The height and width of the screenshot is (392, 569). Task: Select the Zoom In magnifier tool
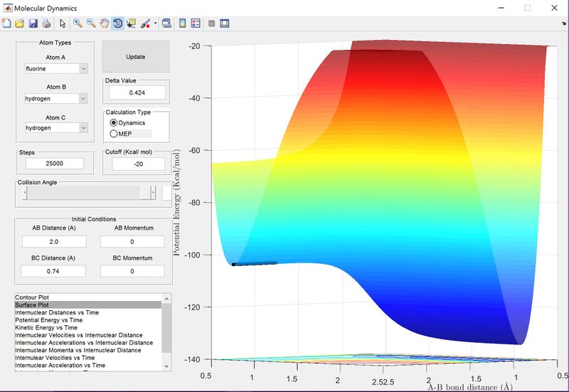(78, 23)
